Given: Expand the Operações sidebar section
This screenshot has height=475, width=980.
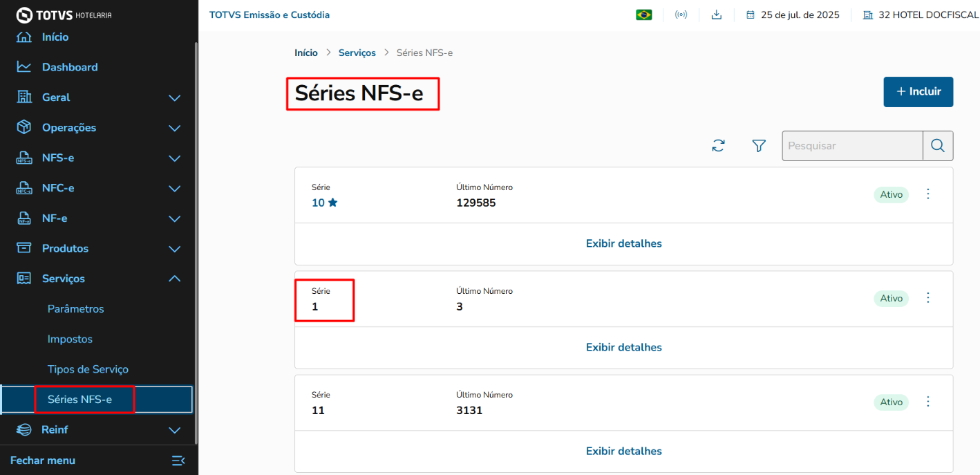Looking at the screenshot, I should (175, 128).
